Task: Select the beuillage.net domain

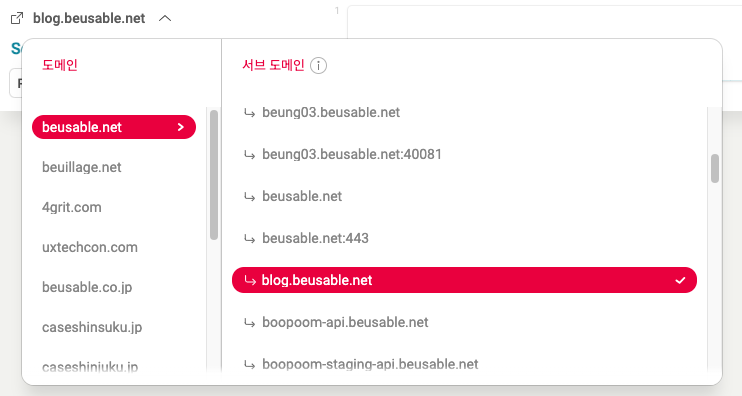Action: pyautogui.click(x=82, y=167)
